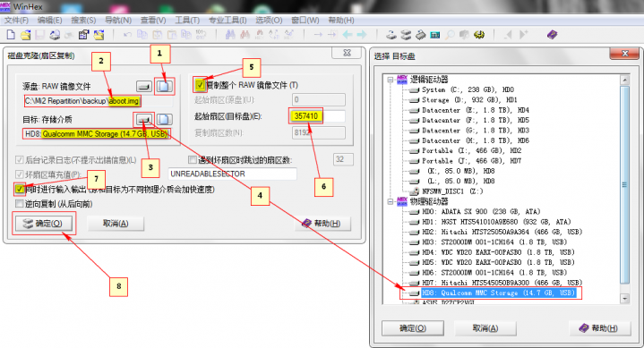Collapse the physical drives tree node
Image resolution: width=644 pixels, height=348 pixels.
tap(391, 201)
